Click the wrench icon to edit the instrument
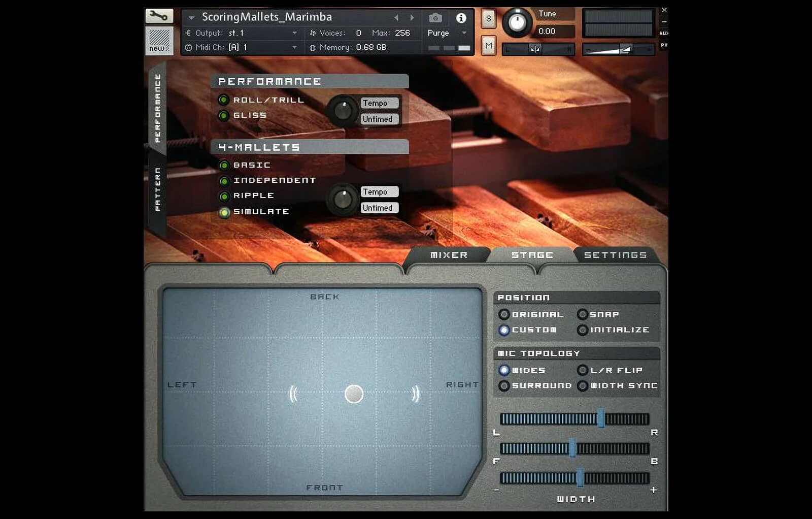The height and width of the screenshot is (519, 812). point(159,16)
